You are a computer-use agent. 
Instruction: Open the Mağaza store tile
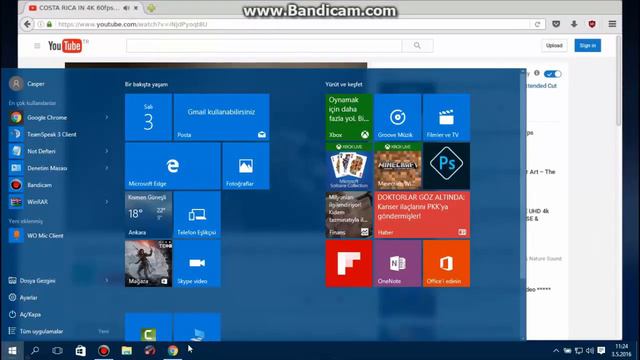pyautogui.click(x=148, y=263)
